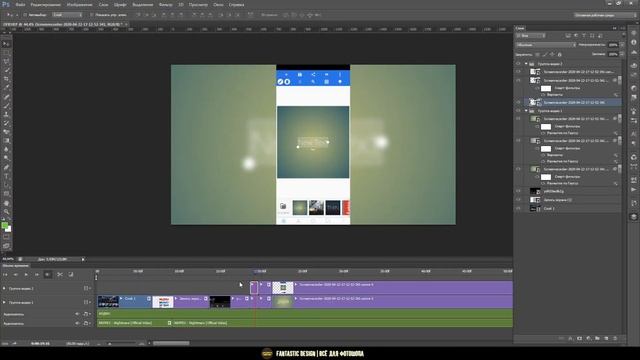Click the layer fill value field
The image size is (640, 360).
coord(613,54)
